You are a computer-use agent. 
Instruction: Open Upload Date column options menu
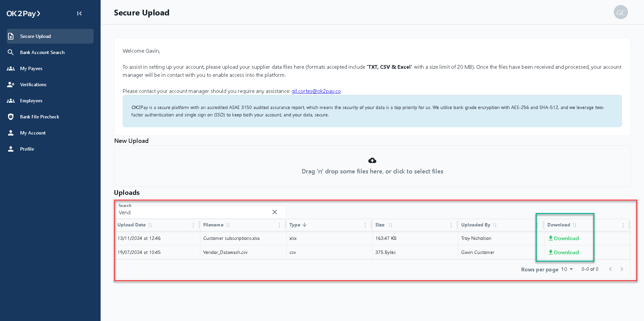193,225
